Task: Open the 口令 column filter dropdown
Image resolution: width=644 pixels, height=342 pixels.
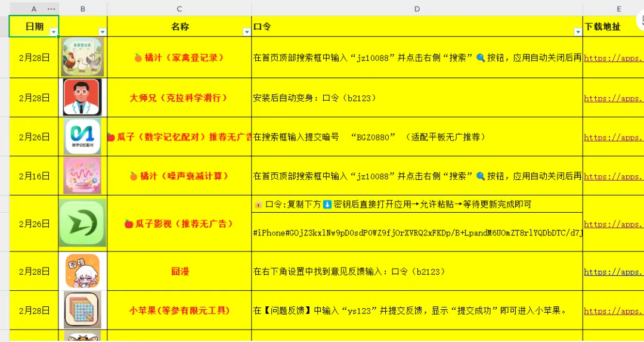Action: pyautogui.click(x=578, y=32)
